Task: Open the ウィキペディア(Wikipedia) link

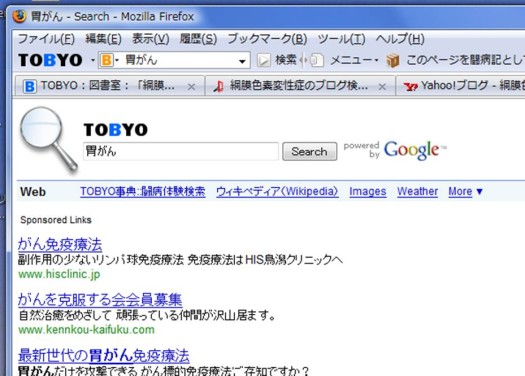Action: point(277,191)
